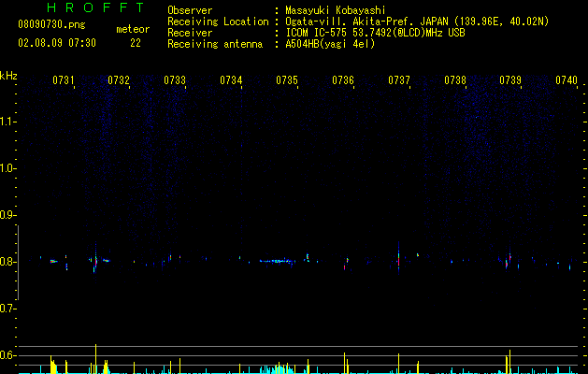Select the antenna value A504HB(yagi 4el)

point(330,44)
